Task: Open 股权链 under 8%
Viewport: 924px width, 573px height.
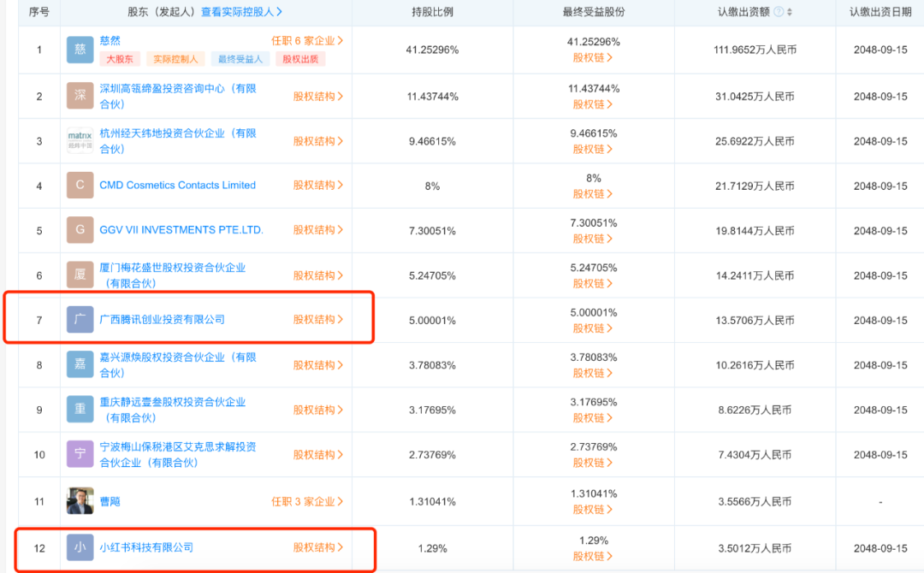Action: coord(593,194)
